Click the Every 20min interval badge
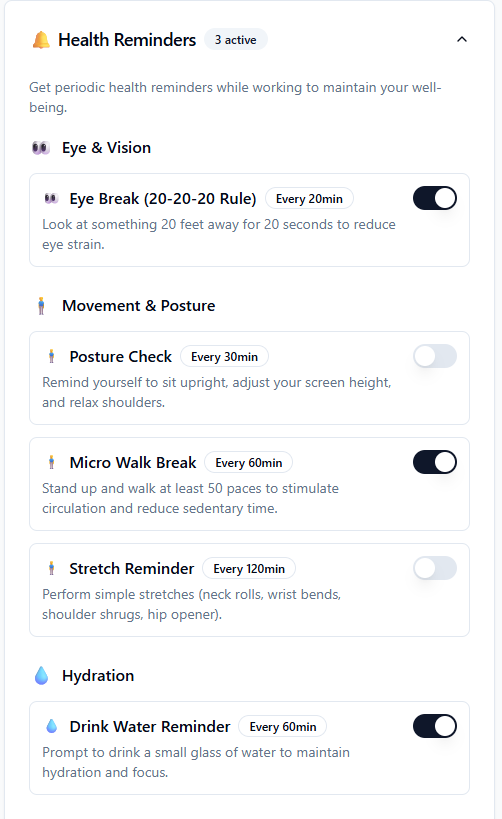Image resolution: width=502 pixels, height=819 pixels. tap(309, 198)
